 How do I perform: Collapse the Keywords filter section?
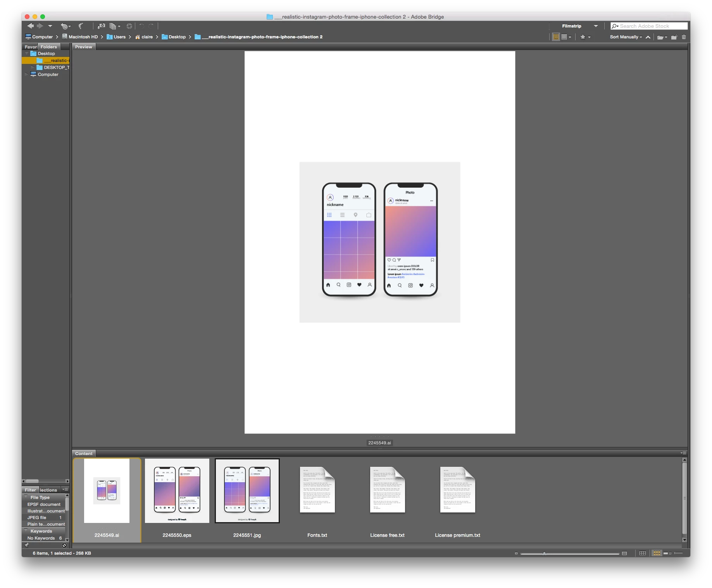pyautogui.click(x=26, y=531)
